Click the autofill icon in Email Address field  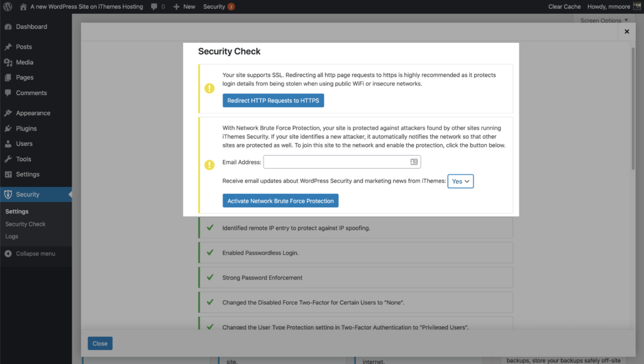pos(414,162)
